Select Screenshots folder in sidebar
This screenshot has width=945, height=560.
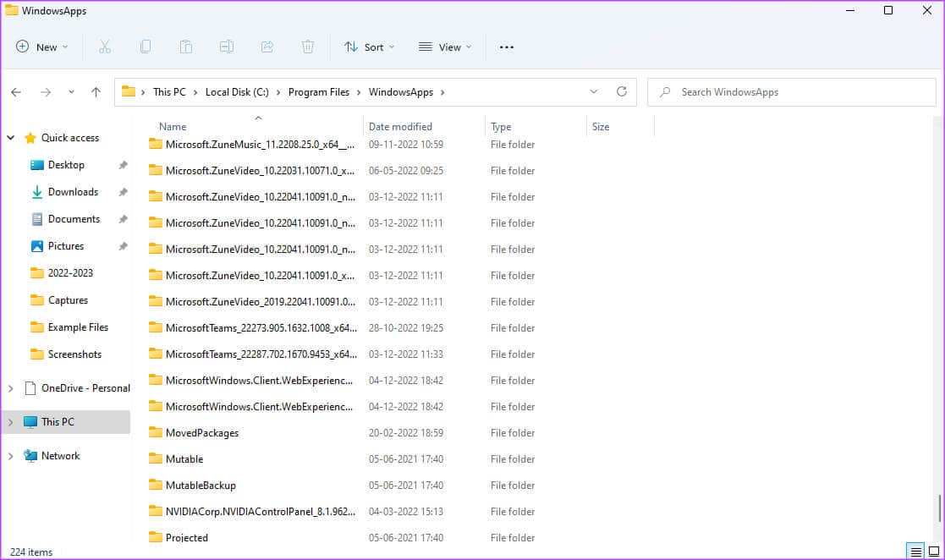[x=74, y=354]
